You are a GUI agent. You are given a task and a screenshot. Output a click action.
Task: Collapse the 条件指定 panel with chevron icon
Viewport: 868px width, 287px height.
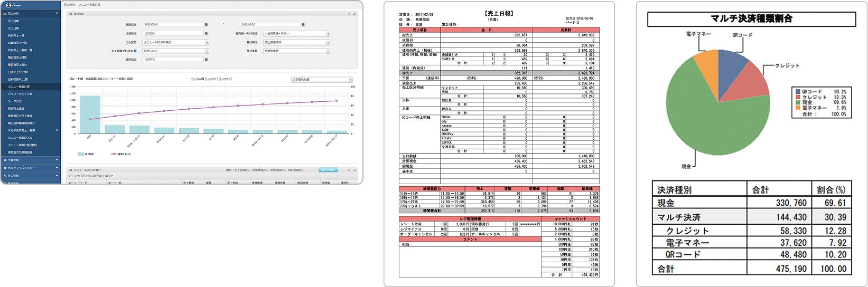point(349,14)
